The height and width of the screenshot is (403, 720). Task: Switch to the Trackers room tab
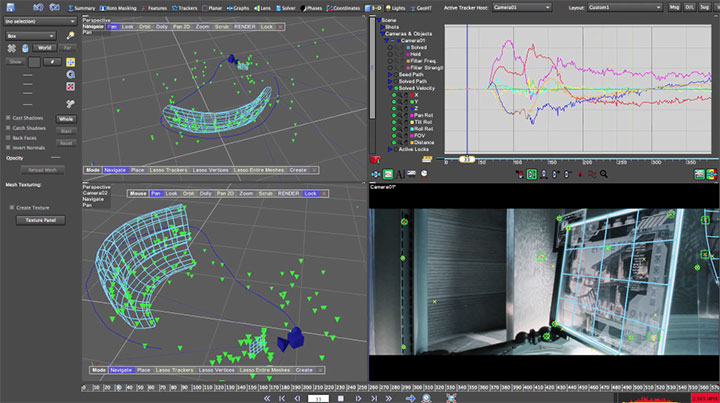pos(185,8)
